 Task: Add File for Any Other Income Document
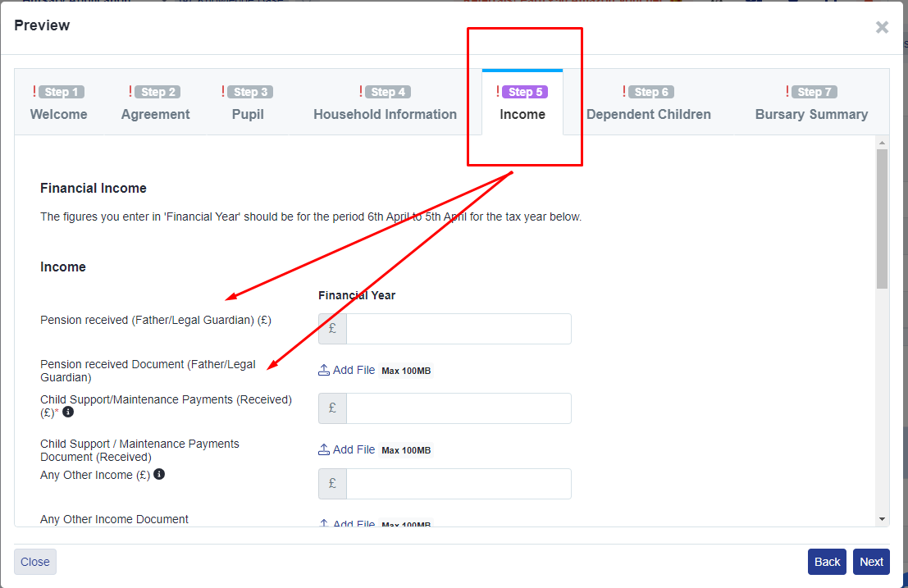pos(347,522)
